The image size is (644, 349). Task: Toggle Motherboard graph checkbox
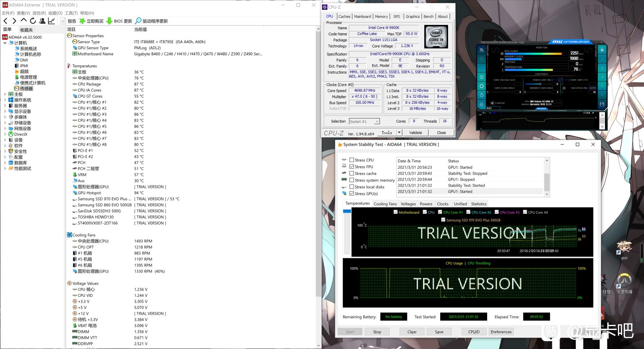click(395, 212)
